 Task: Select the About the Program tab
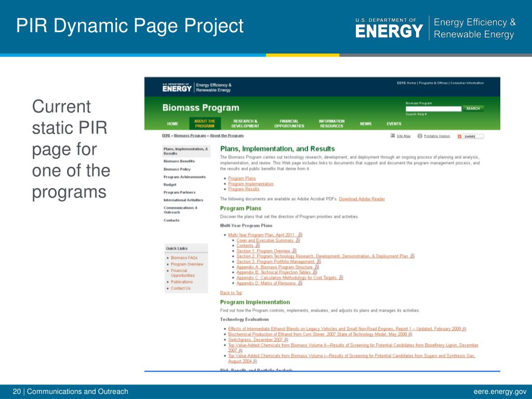click(205, 124)
